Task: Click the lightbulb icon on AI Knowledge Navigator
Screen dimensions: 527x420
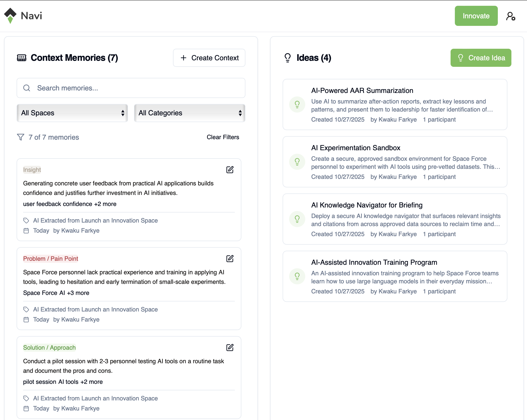Action: click(297, 219)
